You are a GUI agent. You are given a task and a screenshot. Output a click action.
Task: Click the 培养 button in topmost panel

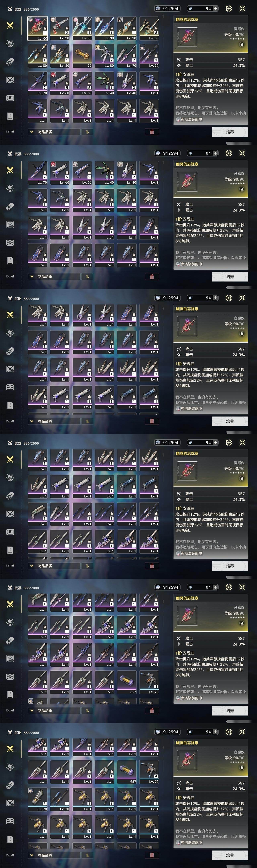(230, 132)
